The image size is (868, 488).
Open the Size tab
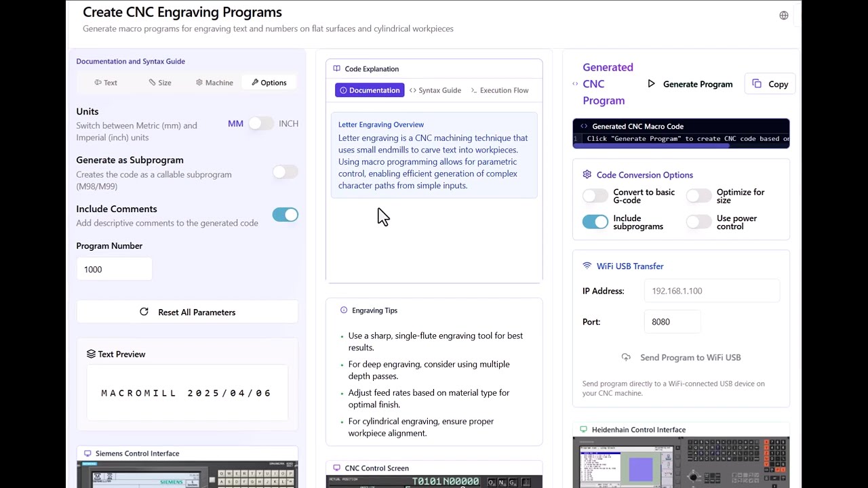click(160, 83)
